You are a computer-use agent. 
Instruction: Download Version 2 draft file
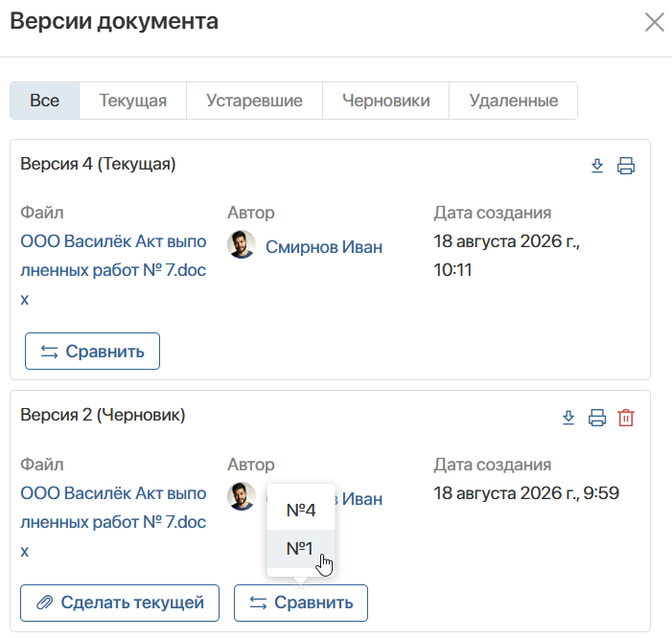point(568,418)
